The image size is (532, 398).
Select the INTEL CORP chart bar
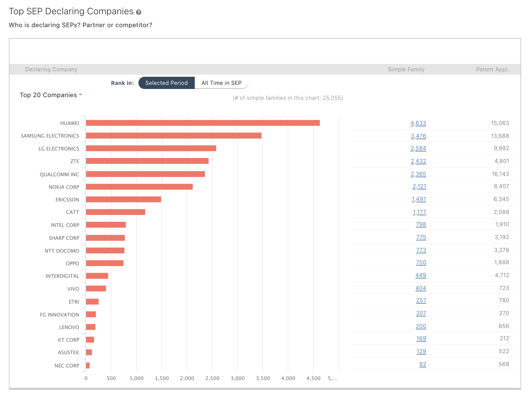(106, 225)
